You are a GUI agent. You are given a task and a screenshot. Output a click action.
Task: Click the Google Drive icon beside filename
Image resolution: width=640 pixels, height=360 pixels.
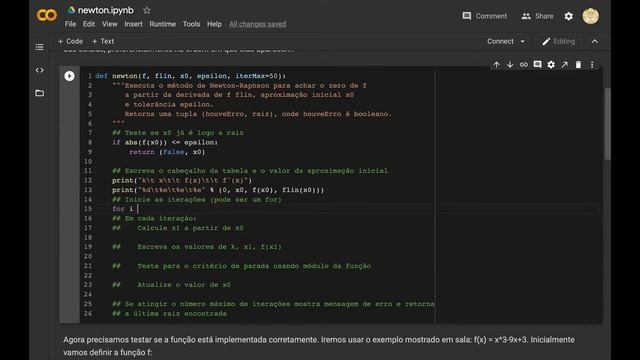click(71, 10)
